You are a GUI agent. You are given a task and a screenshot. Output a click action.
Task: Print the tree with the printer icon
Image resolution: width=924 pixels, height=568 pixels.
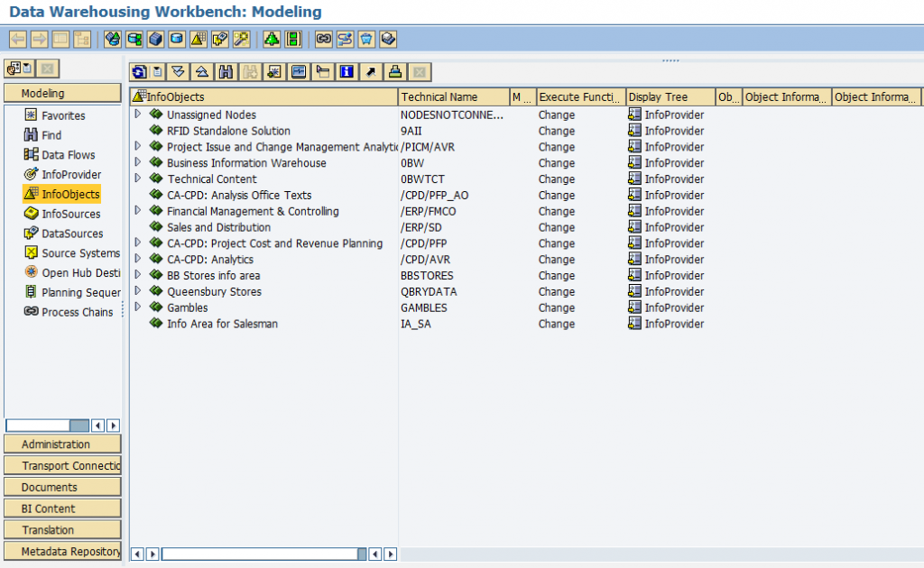click(x=393, y=71)
